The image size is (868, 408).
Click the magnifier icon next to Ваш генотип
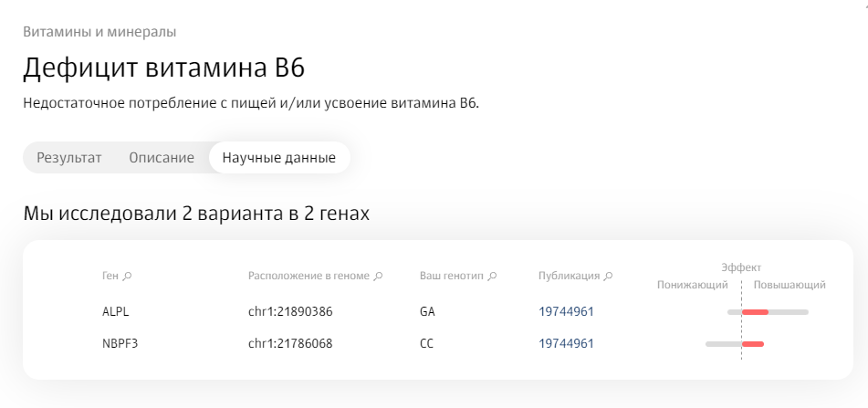click(492, 277)
